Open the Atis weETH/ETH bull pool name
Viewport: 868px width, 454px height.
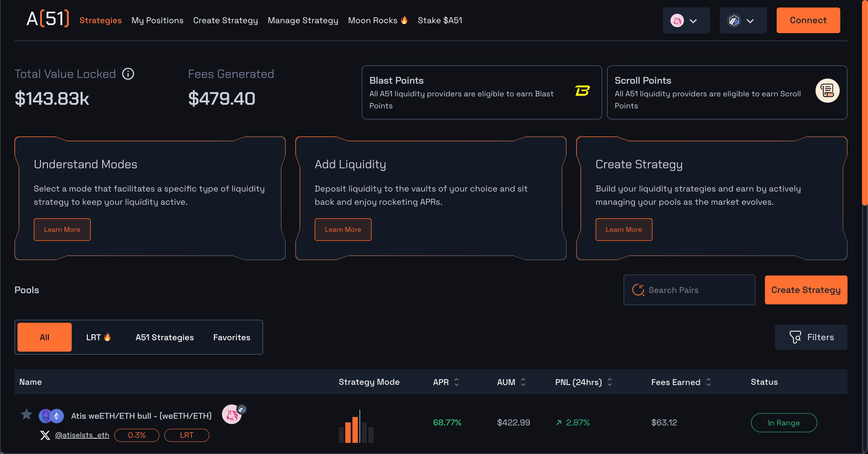pos(141,416)
